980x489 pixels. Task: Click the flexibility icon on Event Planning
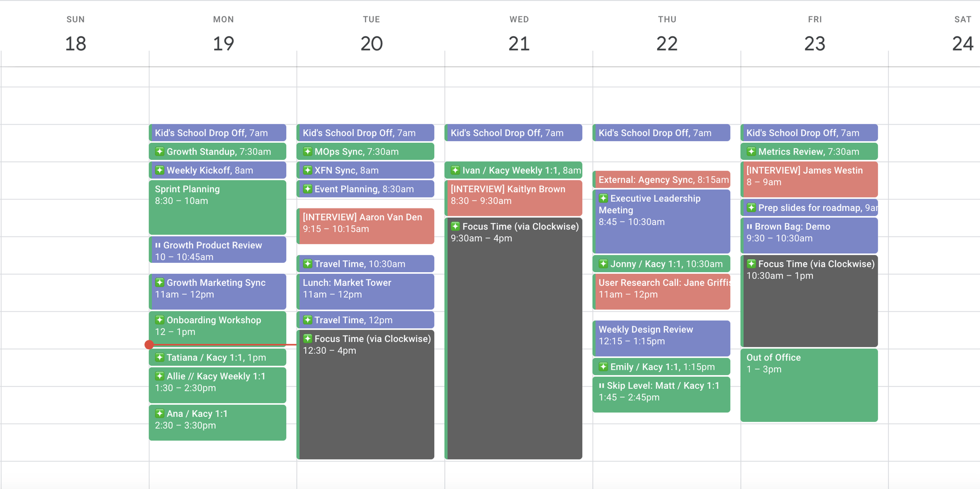click(x=308, y=189)
